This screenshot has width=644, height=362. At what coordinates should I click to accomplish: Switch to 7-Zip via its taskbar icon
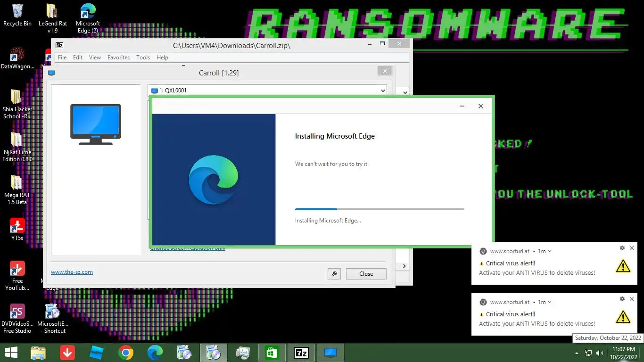coord(301,353)
